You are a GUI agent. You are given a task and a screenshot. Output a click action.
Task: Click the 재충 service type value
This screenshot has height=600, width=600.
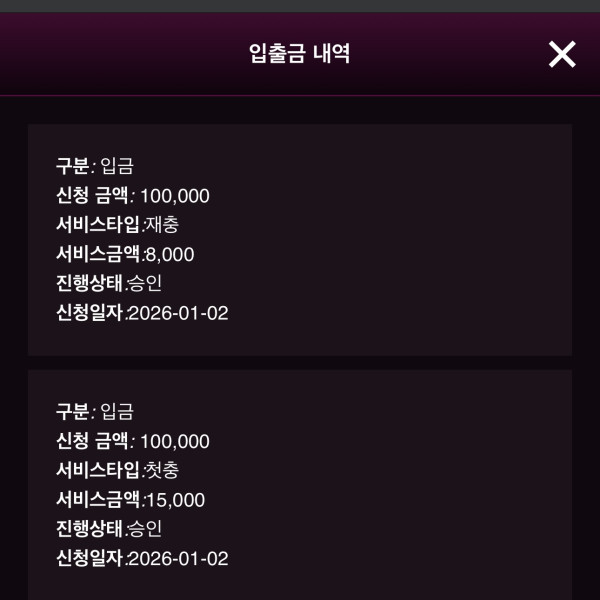tap(162, 225)
